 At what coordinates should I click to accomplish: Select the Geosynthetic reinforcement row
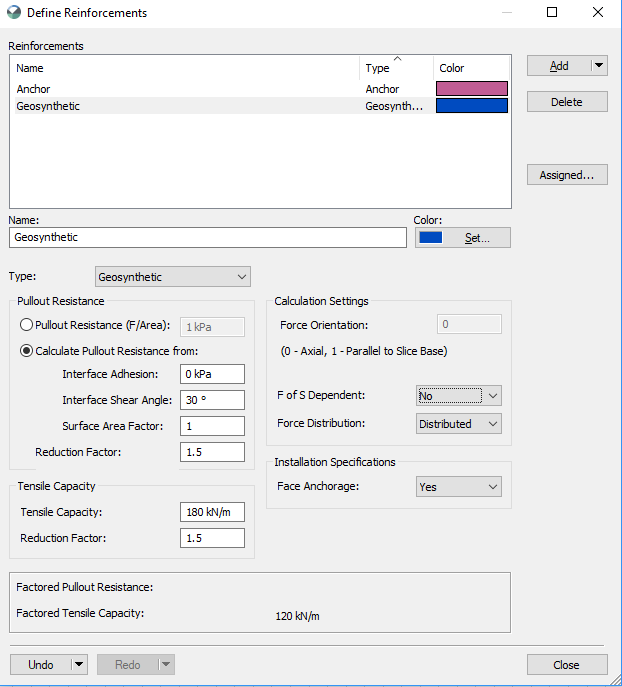(x=260, y=106)
